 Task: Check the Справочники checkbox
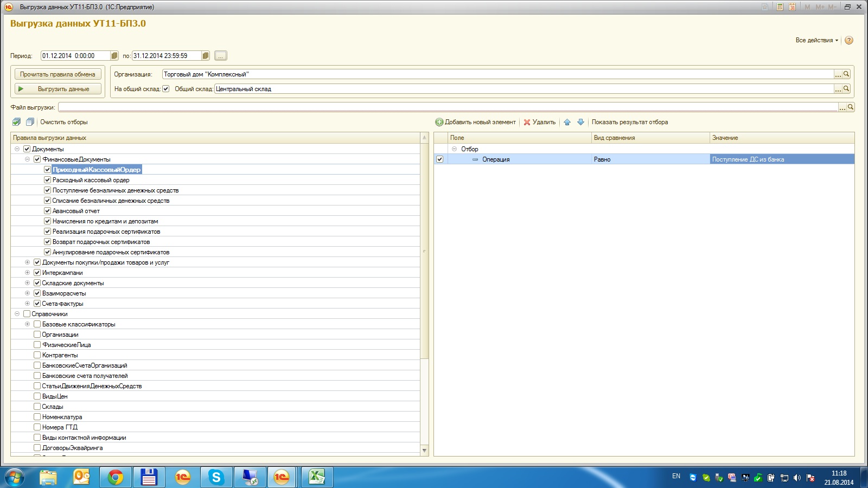[x=27, y=314]
